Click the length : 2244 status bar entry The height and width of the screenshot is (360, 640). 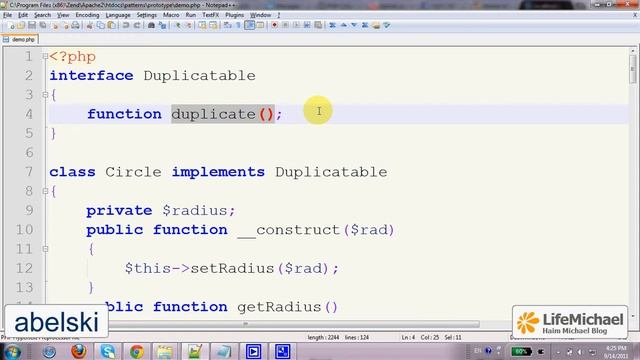(323, 338)
